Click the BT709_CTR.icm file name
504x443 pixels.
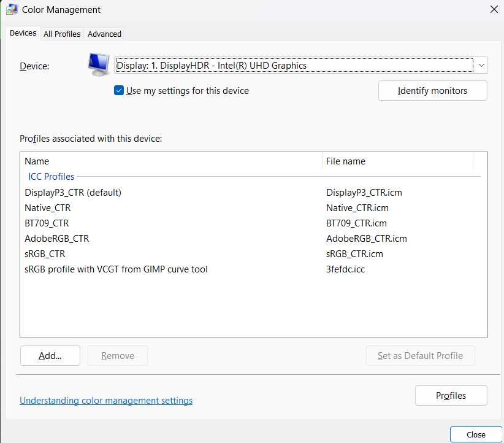click(x=356, y=223)
